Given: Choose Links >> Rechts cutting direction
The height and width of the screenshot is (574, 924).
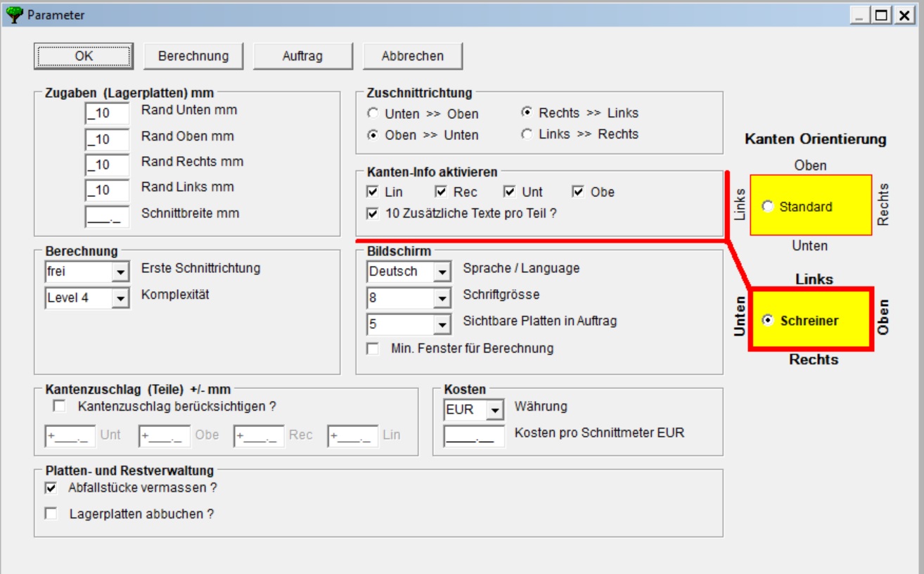Looking at the screenshot, I should pos(527,134).
